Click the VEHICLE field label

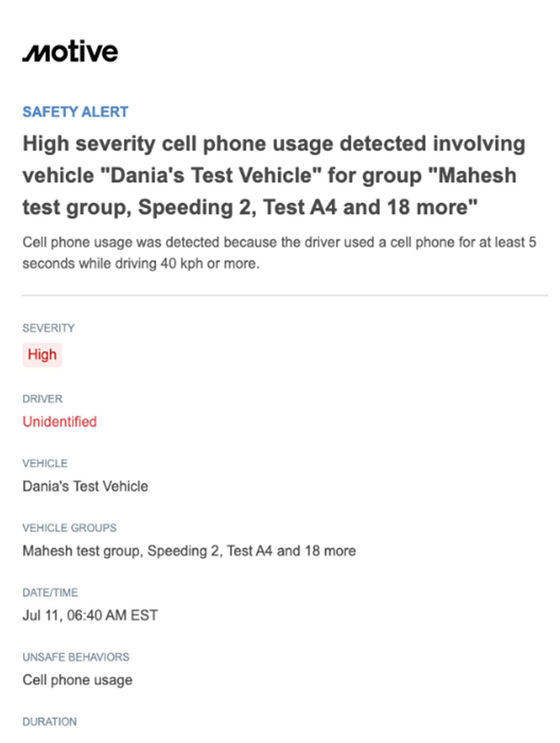[x=45, y=463]
